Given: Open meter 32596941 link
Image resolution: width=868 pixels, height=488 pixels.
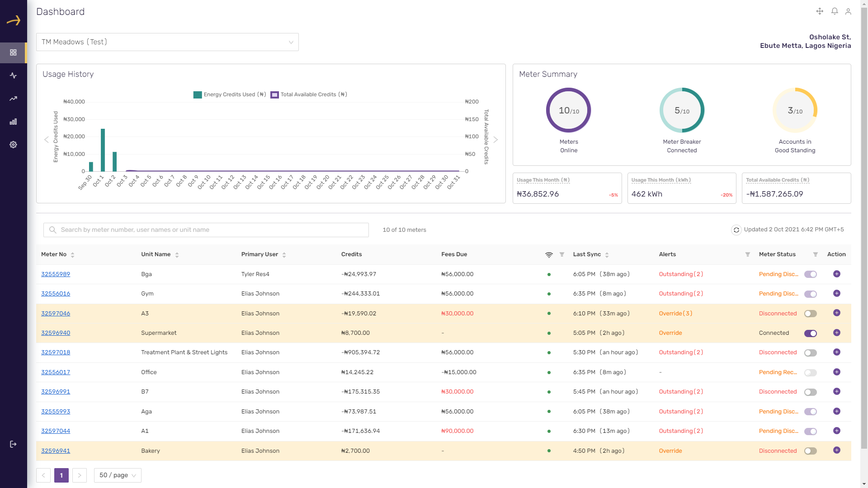Looking at the screenshot, I should coord(56,451).
